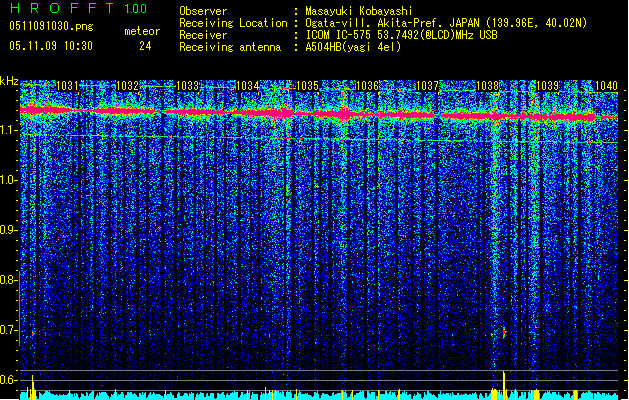Click the HROFFT 1.0.0 title text
The width and height of the screenshot is (629, 400).
(78, 8)
